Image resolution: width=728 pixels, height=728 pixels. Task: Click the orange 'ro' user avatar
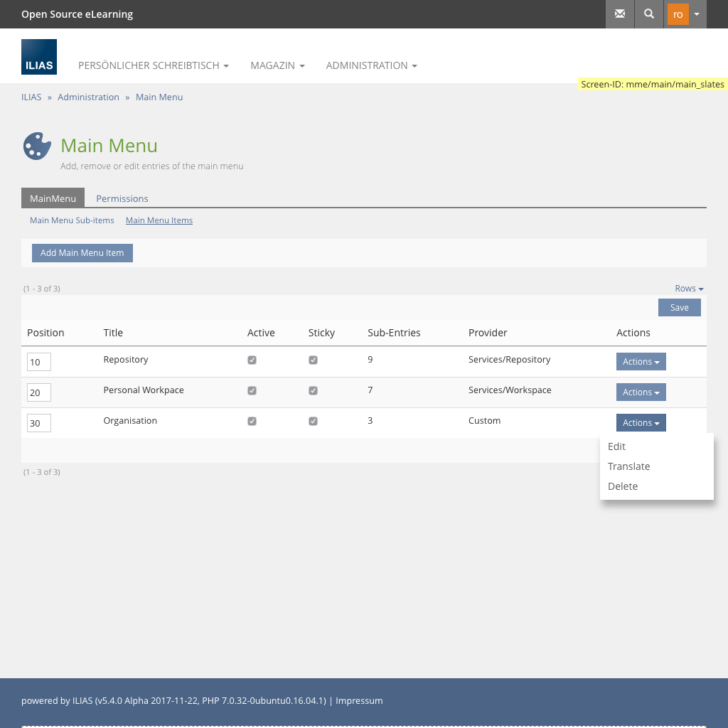click(678, 14)
